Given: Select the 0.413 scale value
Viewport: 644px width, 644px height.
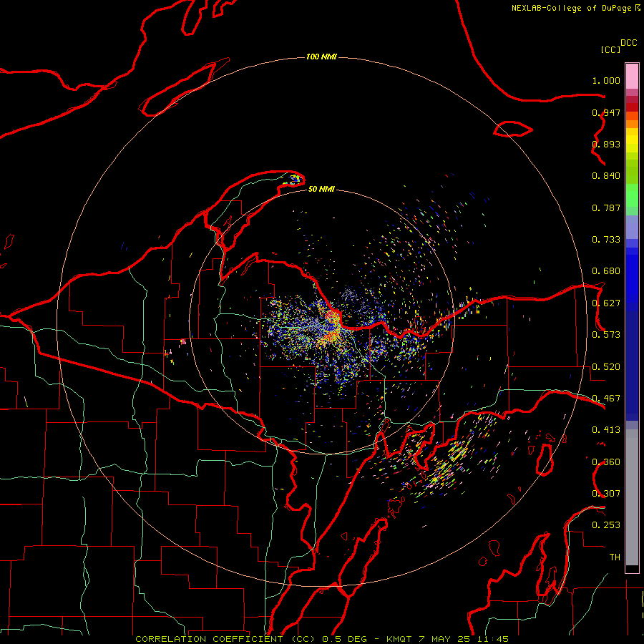Looking at the screenshot, I should (x=606, y=430).
